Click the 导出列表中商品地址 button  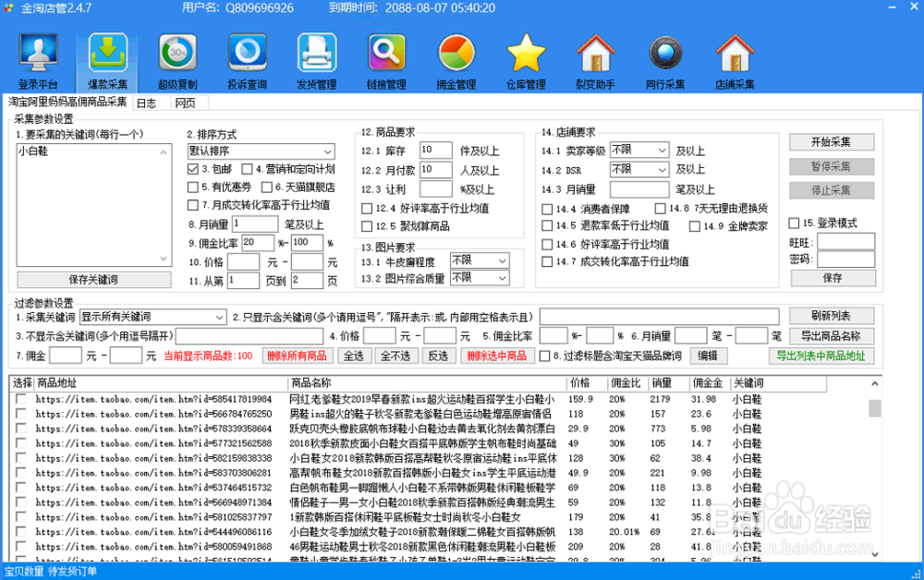point(821,356)
